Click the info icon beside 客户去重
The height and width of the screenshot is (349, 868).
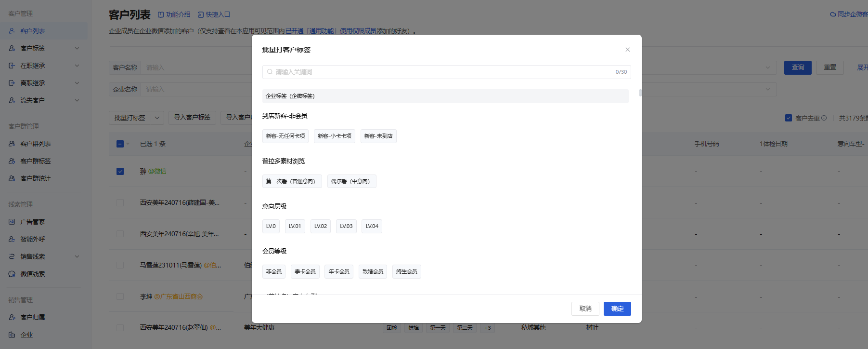(824, 118)
